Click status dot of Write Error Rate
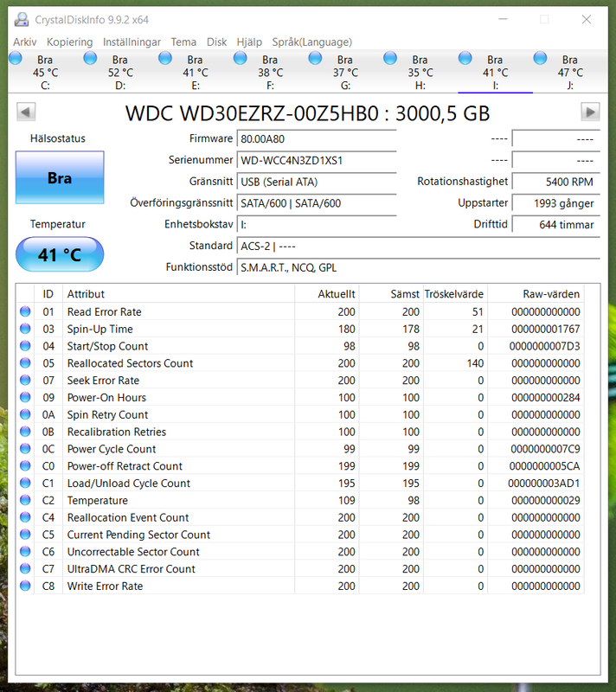 point(25,586)
